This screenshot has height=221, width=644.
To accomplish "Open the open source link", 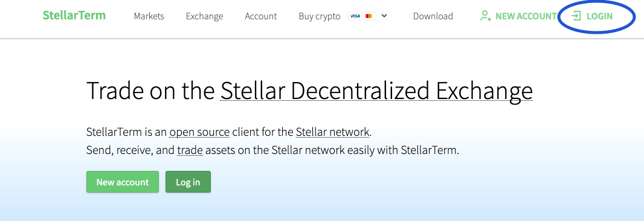I will click(x=199, y=133).
